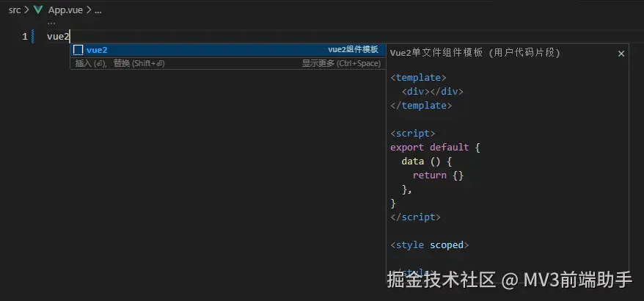
Task: Open App.vue breadcrumb item
Action: 65,10
